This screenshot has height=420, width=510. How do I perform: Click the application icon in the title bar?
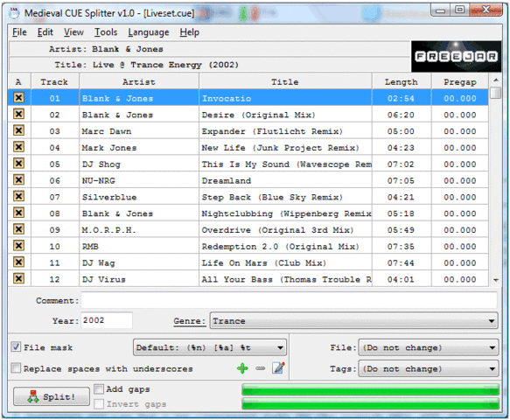pos(14,13)
